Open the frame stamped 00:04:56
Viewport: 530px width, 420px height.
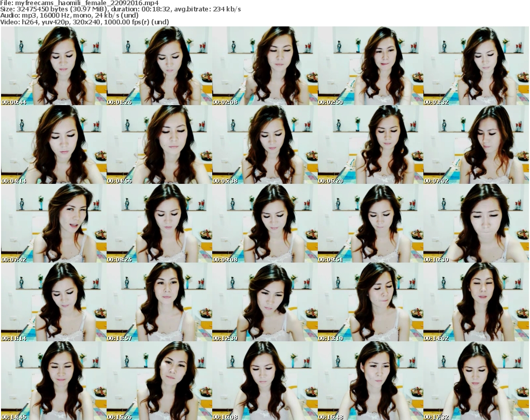(x=159, y=144)
